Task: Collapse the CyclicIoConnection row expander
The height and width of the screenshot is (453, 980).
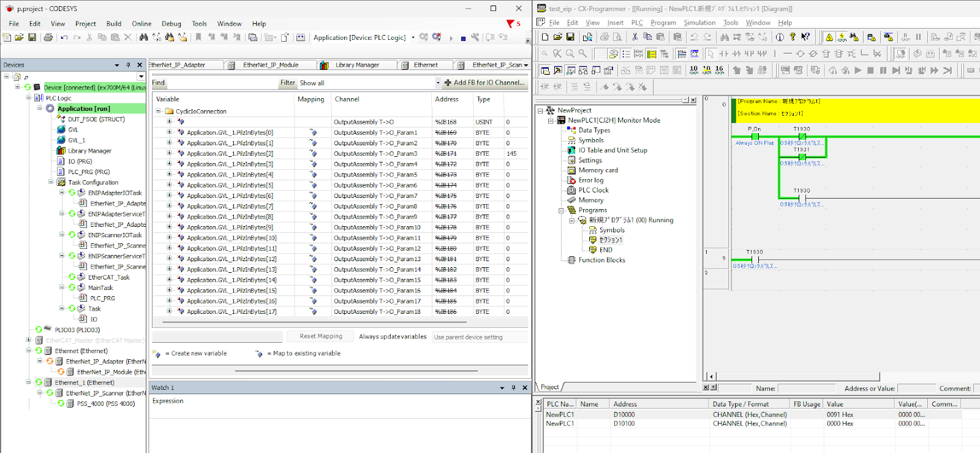Action: pyautogui.click(x=159, y=112)
